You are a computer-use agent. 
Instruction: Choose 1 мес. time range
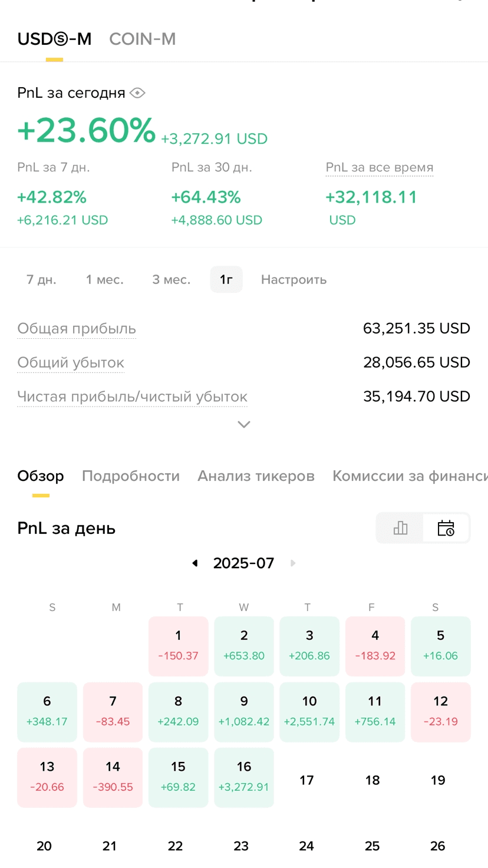pyautogui.click(x=105, y=279)
